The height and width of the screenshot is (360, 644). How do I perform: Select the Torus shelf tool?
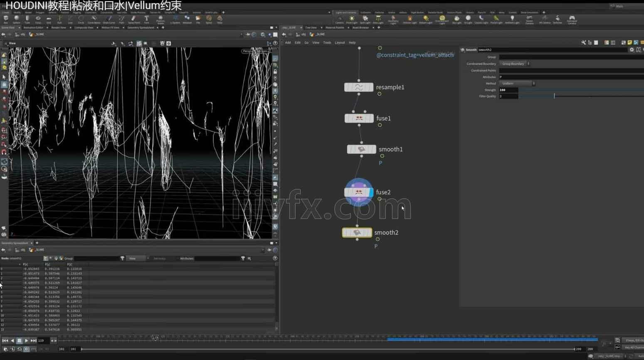pyautogui.click(x=38, y=19)
